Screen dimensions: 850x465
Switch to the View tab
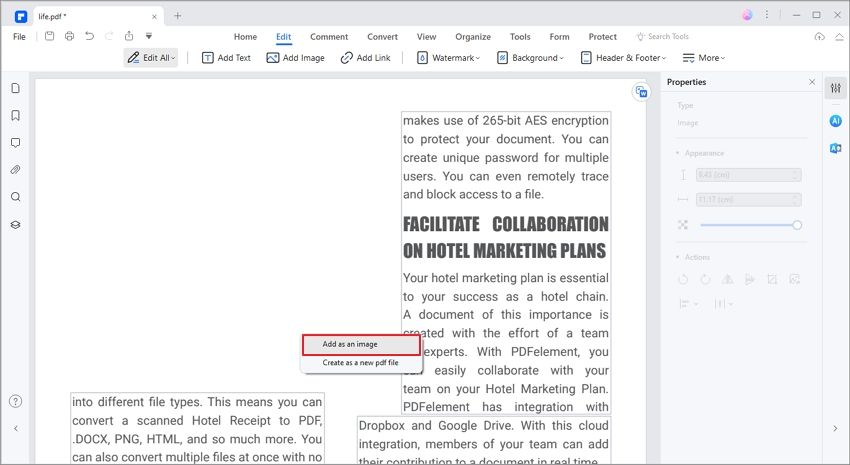427,37
